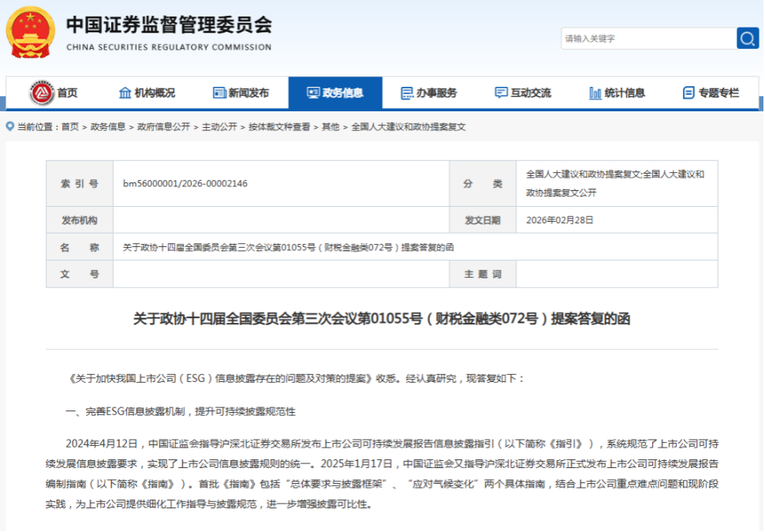This screenshot has width=765, height=532.
Task: Click the 统计信息 bar chart icon
Action: click(x=595, y=93)
